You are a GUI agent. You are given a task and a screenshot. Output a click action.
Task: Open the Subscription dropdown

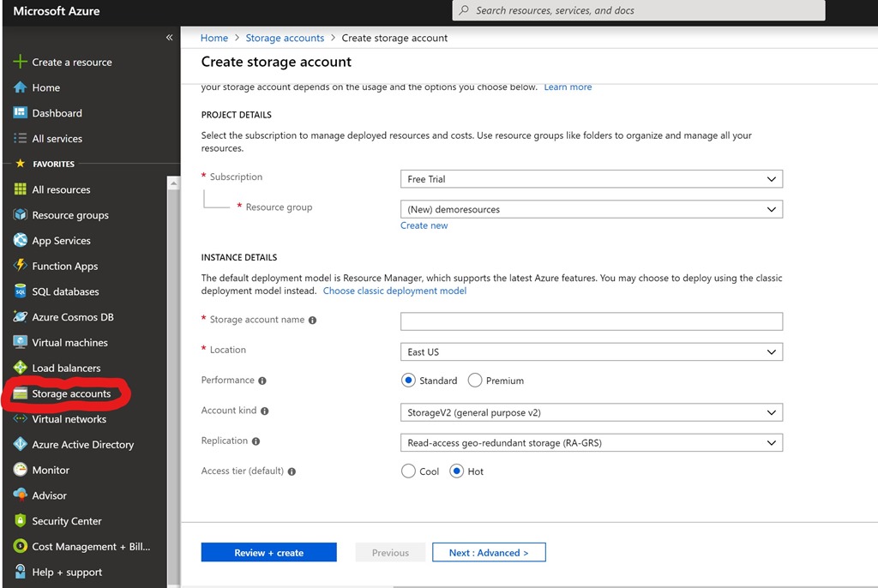[592, 179]
